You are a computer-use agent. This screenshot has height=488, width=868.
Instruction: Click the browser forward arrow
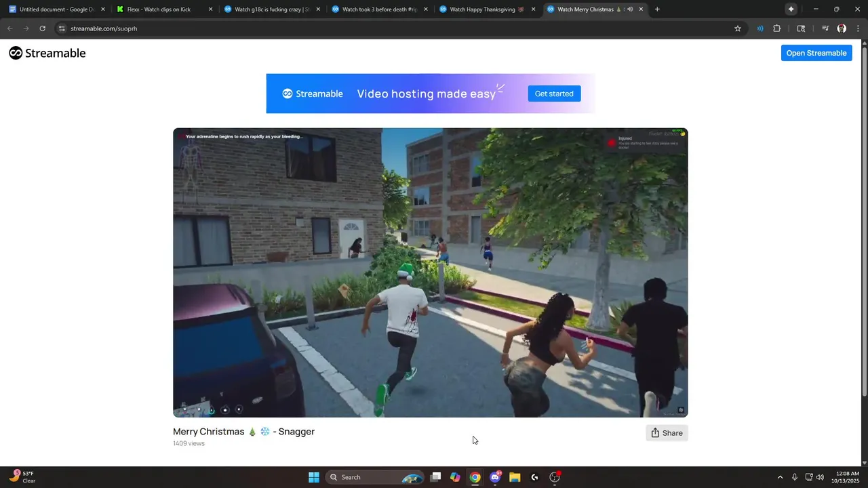26,28
